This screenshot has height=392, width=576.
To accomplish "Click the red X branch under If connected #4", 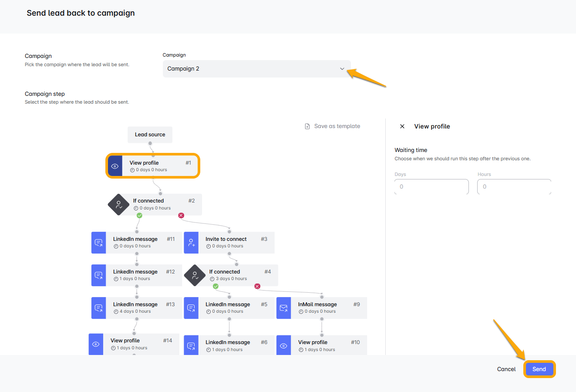I will coord(257,286).
